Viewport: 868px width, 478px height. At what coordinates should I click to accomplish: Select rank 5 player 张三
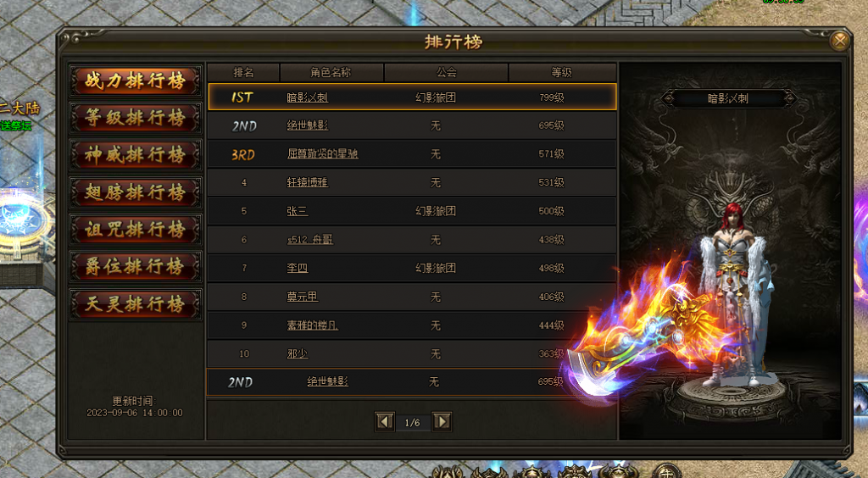click(x=298, y=211)
